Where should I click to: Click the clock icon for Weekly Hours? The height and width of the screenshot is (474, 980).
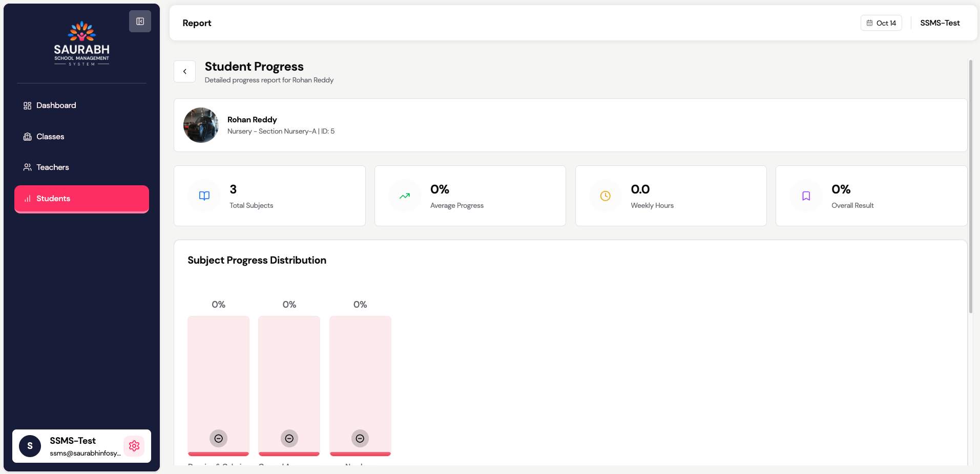pos(605,196)
